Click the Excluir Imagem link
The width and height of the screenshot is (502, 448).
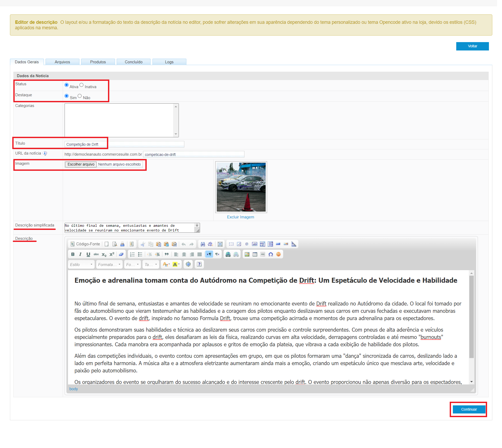[x=240, y=217]
